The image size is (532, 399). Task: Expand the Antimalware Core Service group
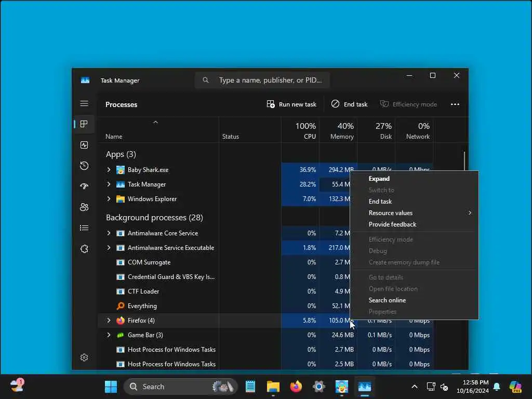click(109, 233)
